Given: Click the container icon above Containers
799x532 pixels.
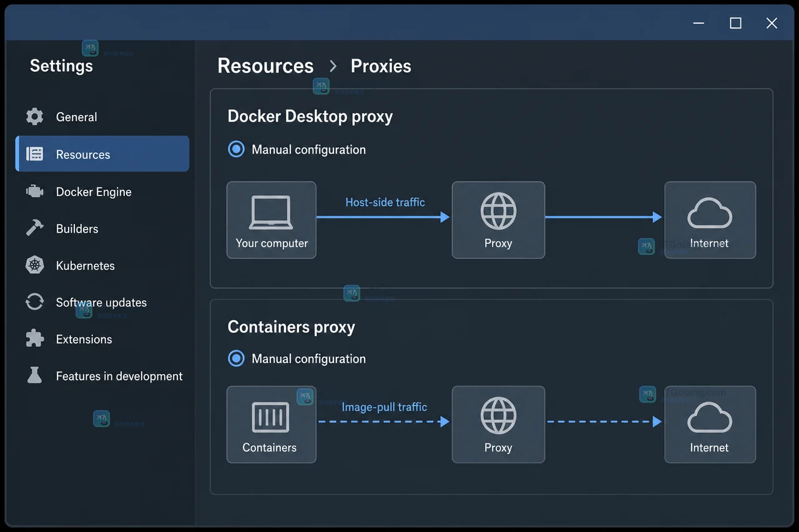Looking at the screenshot, I should (x=270, y=417).
